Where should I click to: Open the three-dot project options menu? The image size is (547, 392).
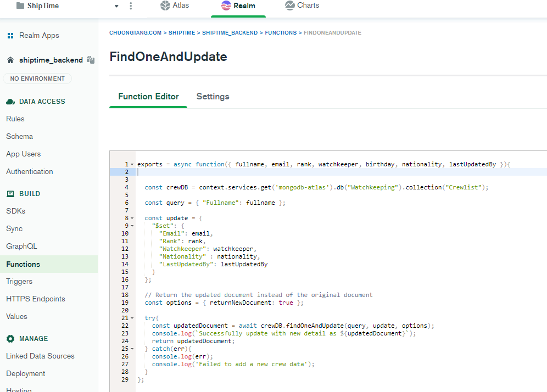coord(130,5)
